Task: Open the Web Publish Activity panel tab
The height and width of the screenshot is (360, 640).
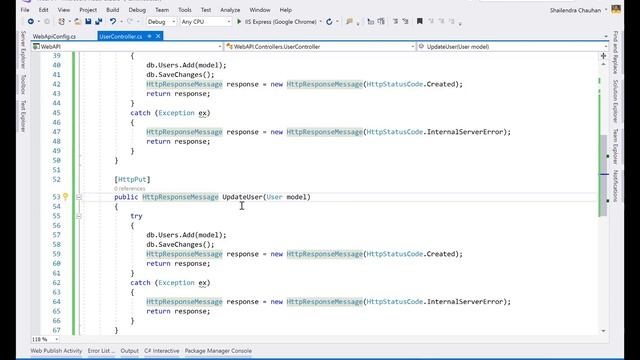Action: (56, 351)
